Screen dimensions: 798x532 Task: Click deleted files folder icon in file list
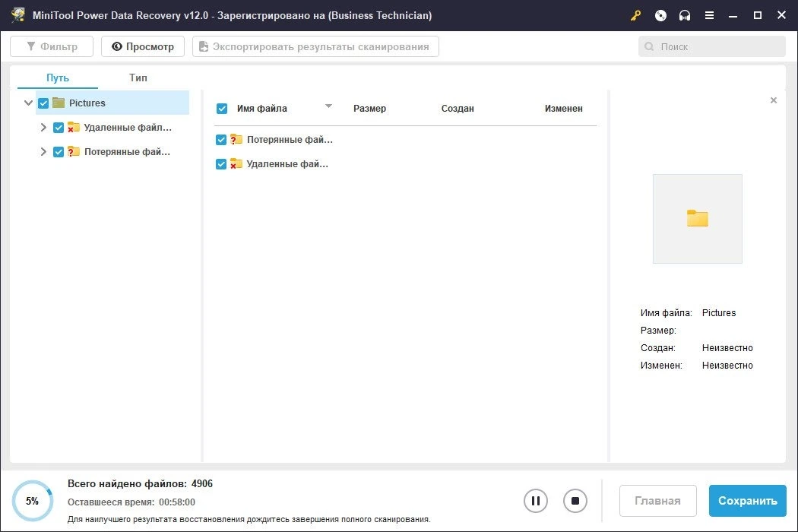point(236,164)
